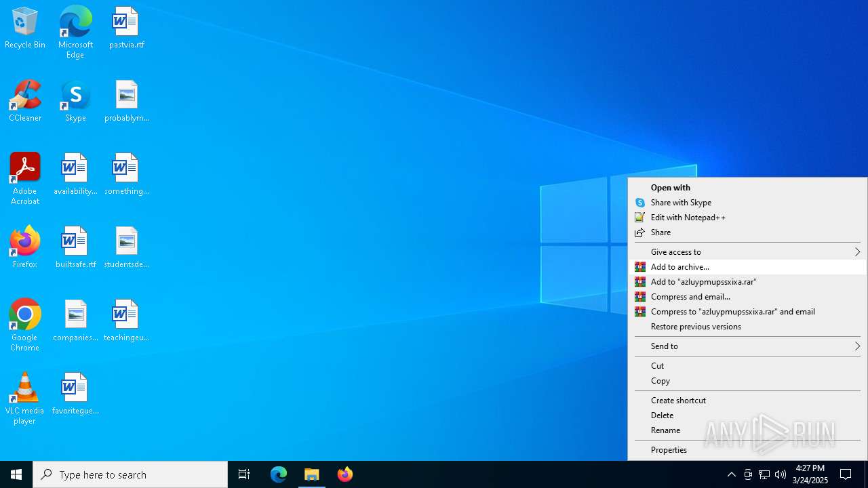
Task: Choose Add to "azluypmupssxixa.rar" entry
Action: (x=747, y=282)
